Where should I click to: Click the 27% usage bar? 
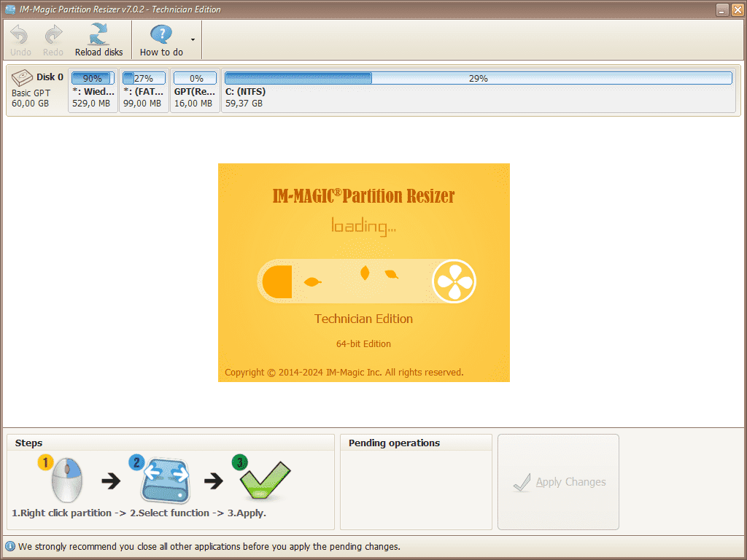click(144, 78)
